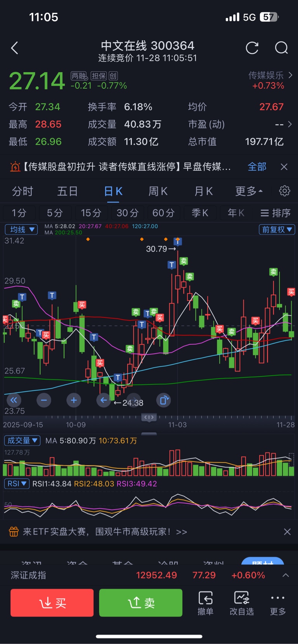Viewport: 298px width, 644px height.
Task: Tap the 两融 margin tag
Action: (x=79, y=76)
